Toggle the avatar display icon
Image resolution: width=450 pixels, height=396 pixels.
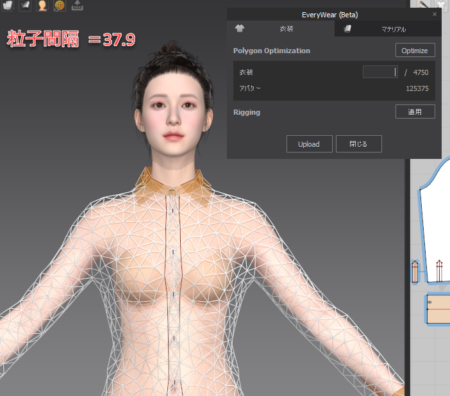42,5
